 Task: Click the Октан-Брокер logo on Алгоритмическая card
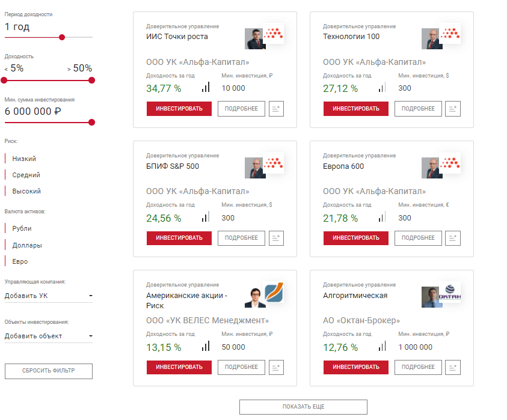[450, 296]
